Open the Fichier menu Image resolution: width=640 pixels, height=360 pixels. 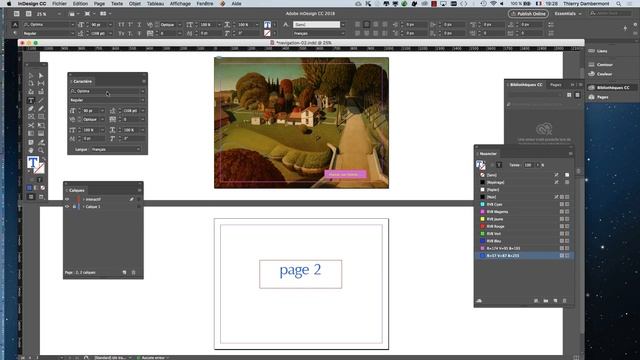pyautogui.click(x=59, y=3)
